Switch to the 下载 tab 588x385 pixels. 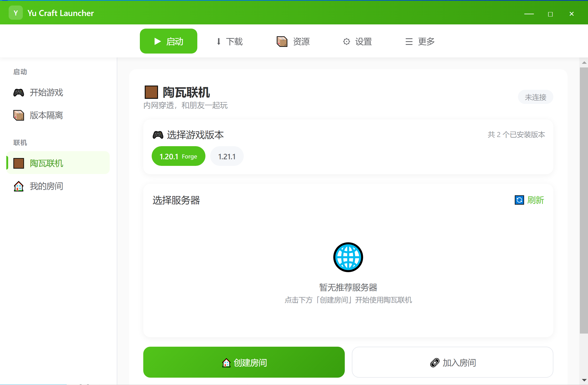click(229, 41)
